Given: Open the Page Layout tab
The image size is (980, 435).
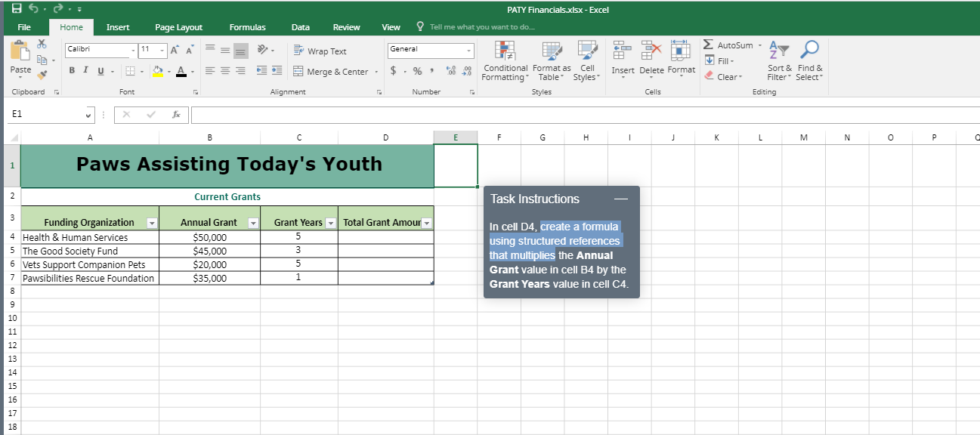Looking at the screenshot, I should (x=178, y=27).
